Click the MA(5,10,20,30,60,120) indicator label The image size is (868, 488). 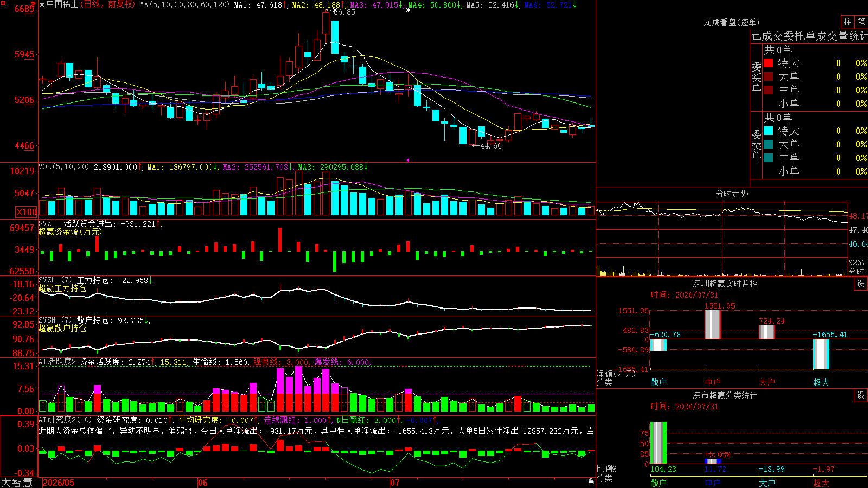coord(184,4)
